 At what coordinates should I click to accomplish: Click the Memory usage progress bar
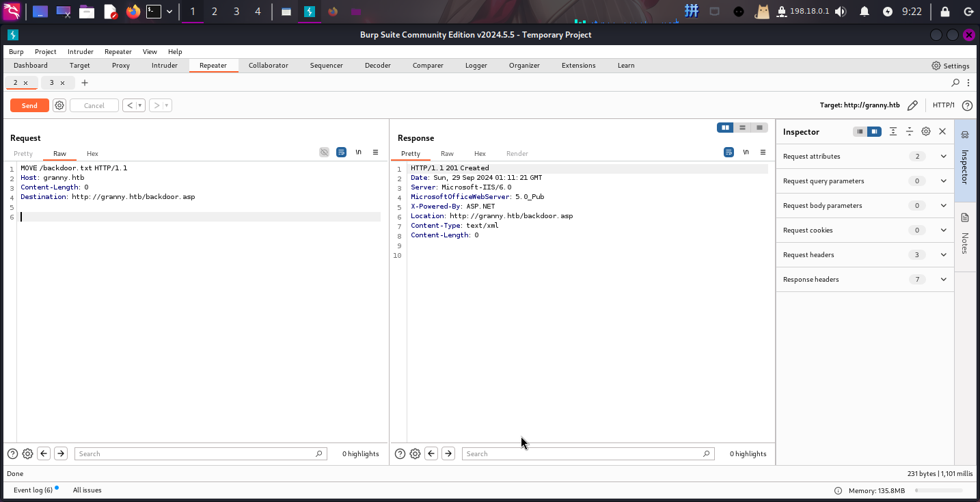(939, 490)
